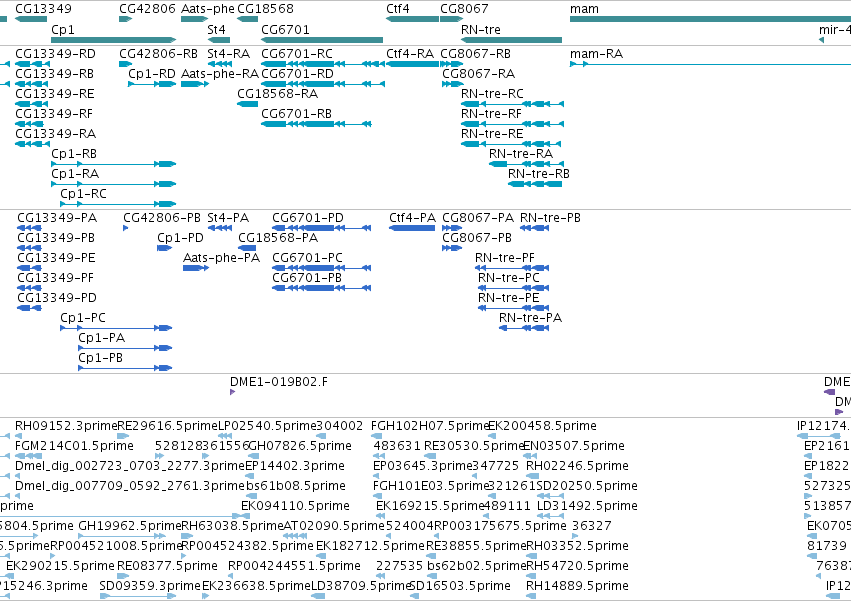Image resolution: width=851 pixels, height=601 pixels.
Task: Select transcript CG6701-RB
Action: point(296,114)
